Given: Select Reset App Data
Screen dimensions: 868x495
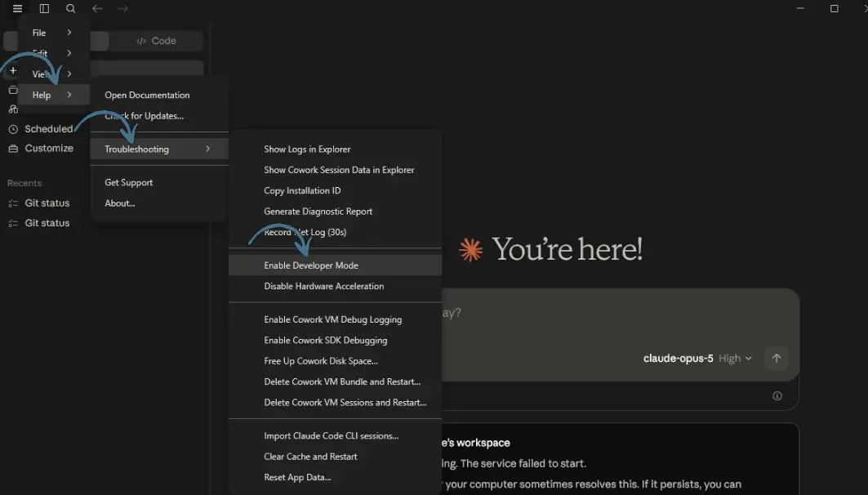Looking at the screenshot, I should (335, 477).
